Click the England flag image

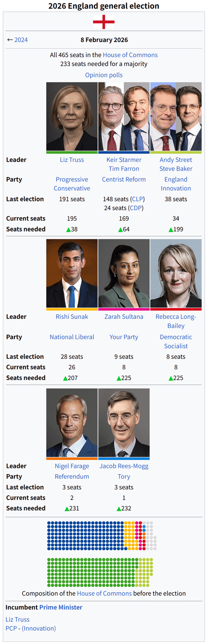(104, 22)
